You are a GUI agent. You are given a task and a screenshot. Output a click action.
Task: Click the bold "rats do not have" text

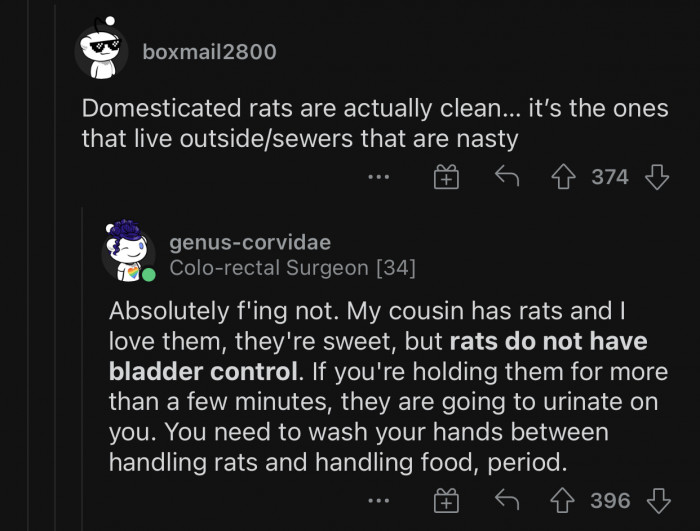click(x=548, y=341)
